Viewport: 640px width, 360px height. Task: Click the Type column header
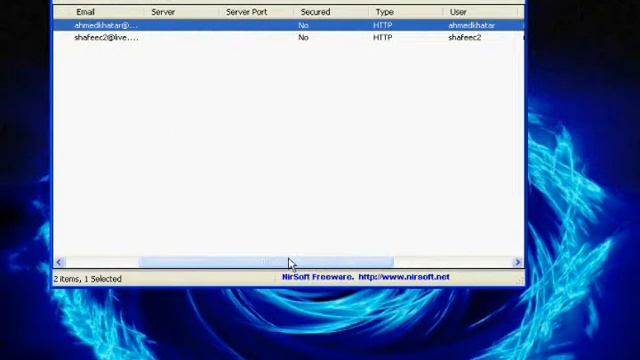click(406, 12)
